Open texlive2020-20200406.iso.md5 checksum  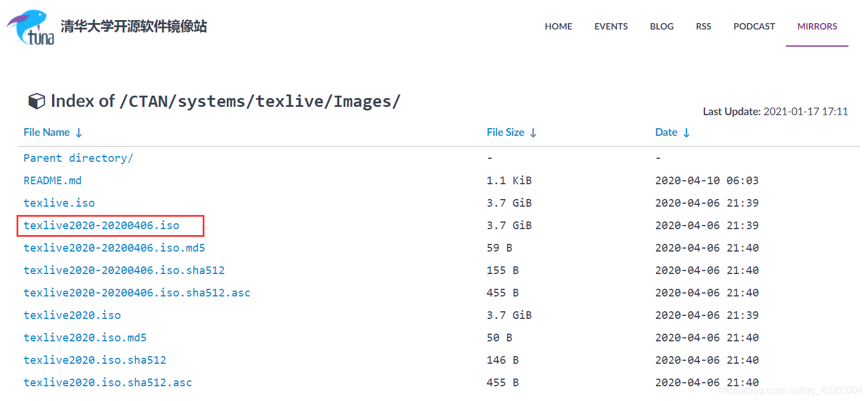[x=114, y=247]
